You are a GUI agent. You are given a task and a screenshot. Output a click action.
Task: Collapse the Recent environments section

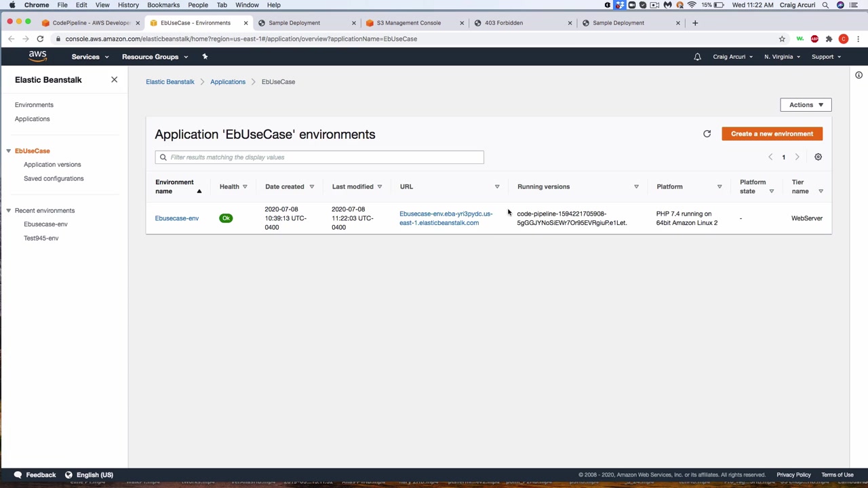click(x=8, y=211)
